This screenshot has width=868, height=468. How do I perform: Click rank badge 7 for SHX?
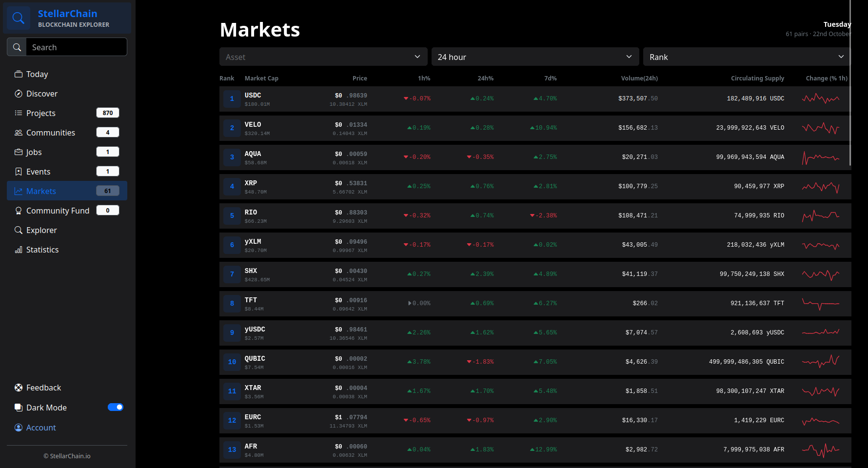232,274
